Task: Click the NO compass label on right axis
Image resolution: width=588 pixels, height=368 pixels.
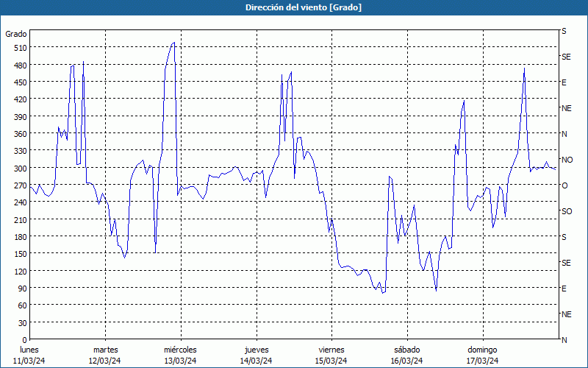Action: tap(567, 160)
